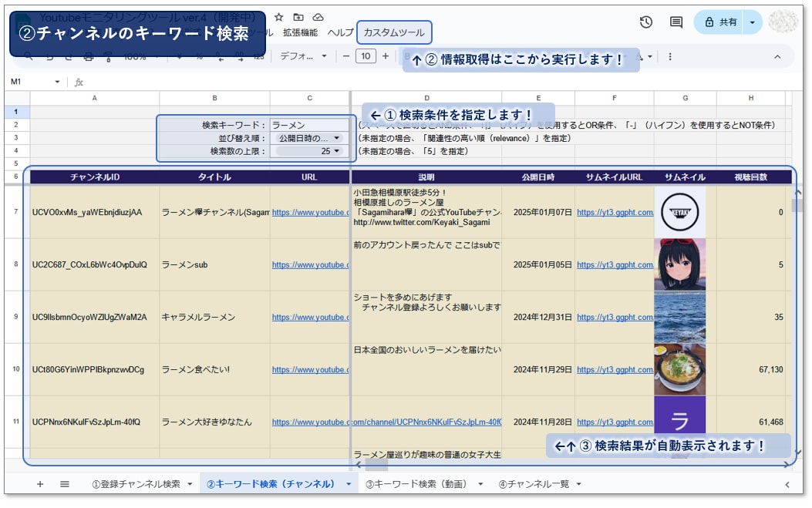
Task: Star the spreadsheet document
Action: tap(278, 17)
